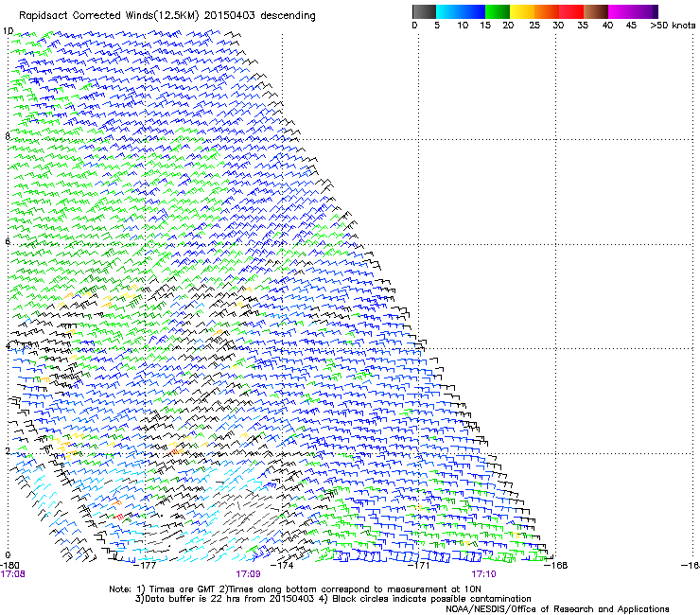
Task: Click the dark purple >50 knots legend segment
Action: (x=656, y=11)
